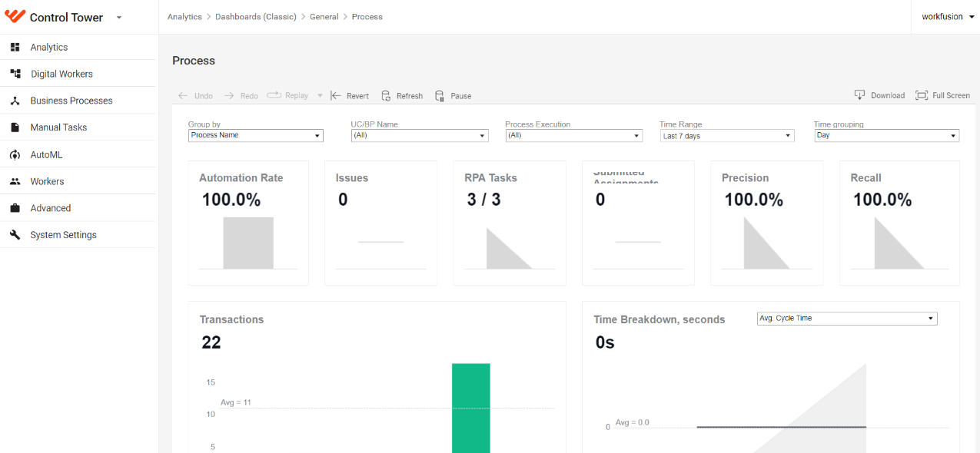This screenshot has height=453, width=980.
Task: Download the dashboard
Action: click(879, 95)
